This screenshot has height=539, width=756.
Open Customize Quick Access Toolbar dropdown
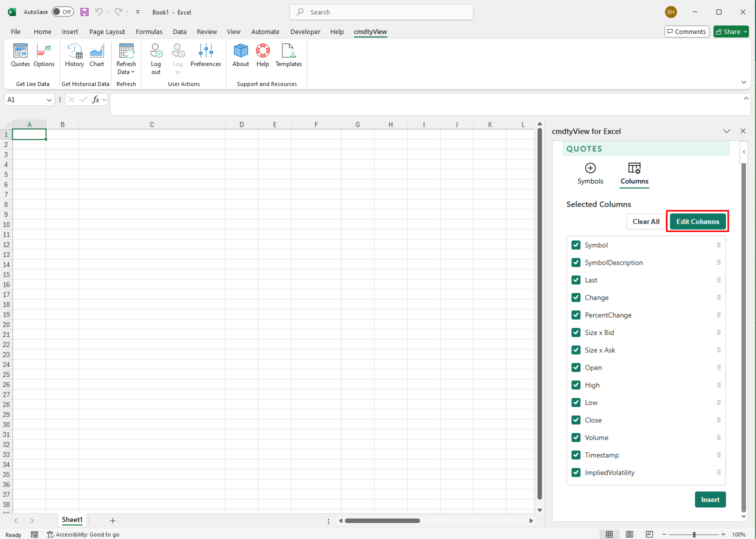point(137,12)
